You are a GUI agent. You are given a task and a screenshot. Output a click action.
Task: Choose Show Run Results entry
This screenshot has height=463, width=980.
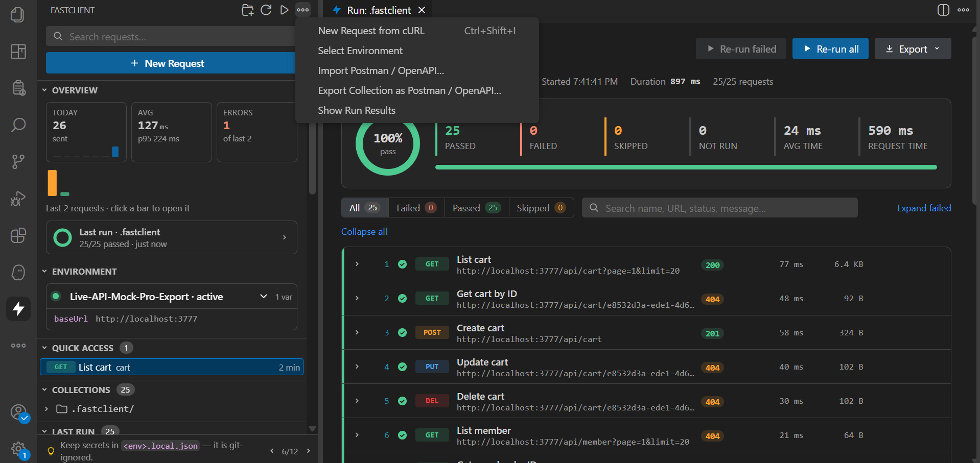(417, 110)
